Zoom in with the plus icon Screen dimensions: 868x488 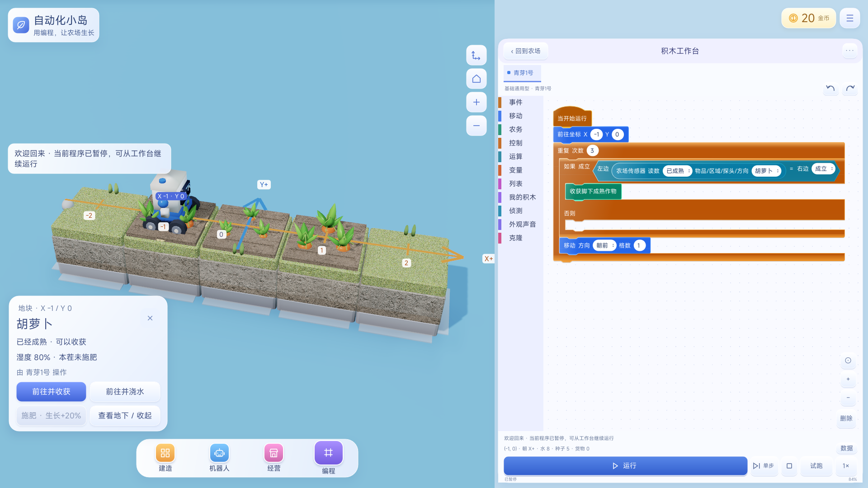(x=476, y=103)
